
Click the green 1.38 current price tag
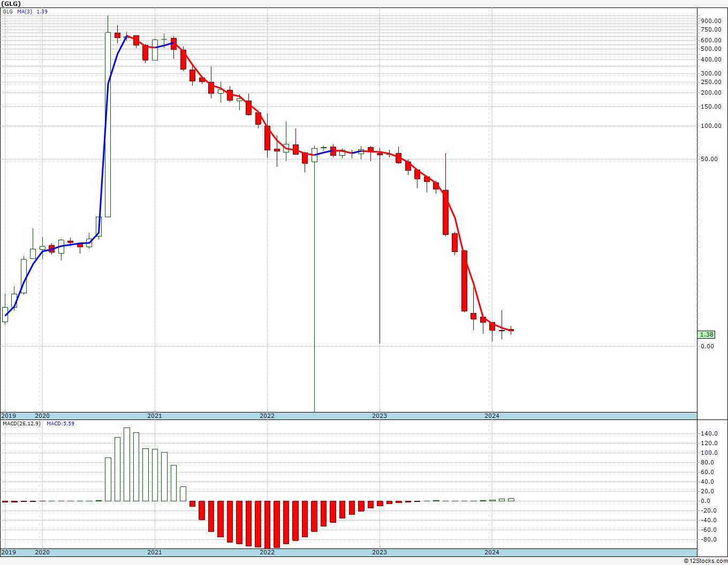pyautogui.click(x=707, y=334)
